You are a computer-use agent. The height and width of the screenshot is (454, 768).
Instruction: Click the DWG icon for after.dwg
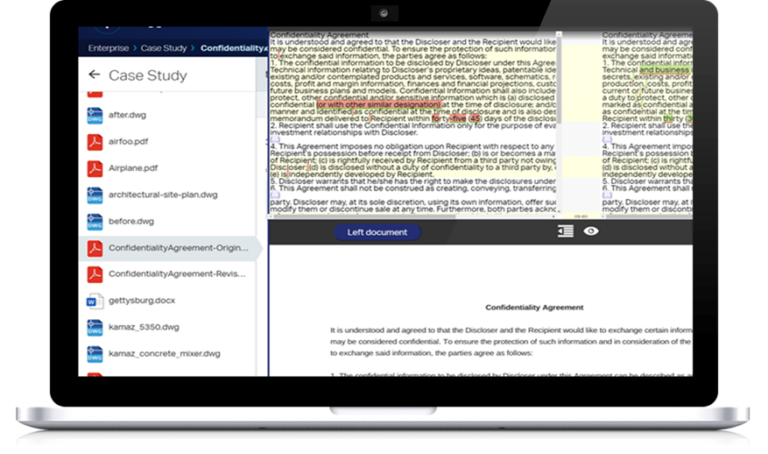94,114
